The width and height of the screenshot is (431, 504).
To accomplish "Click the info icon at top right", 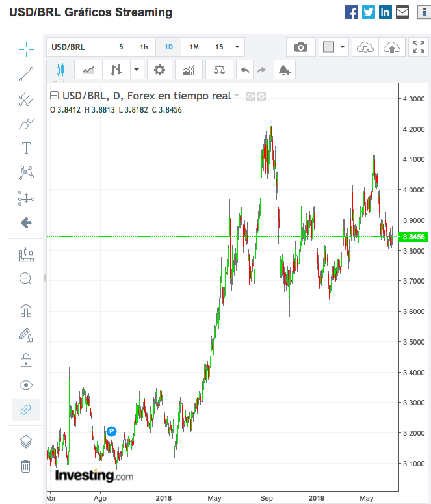I will click(x=424, y=12).
